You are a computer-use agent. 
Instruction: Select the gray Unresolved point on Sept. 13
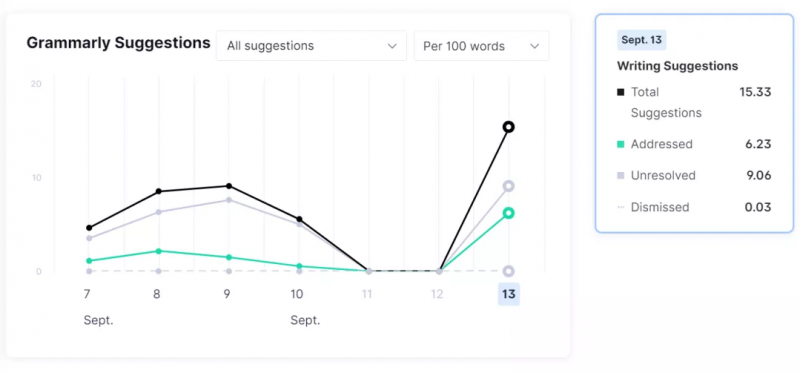pos(508,186)
